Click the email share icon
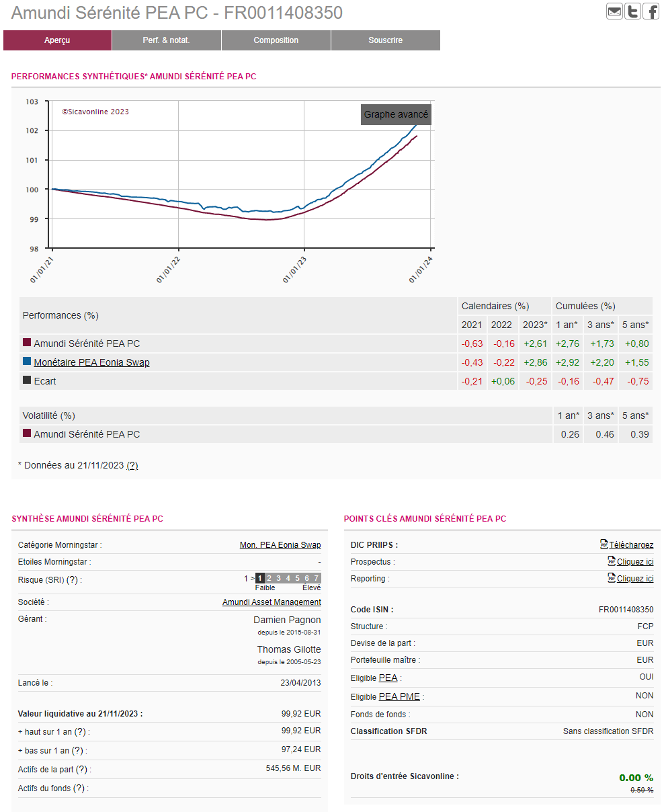The width and height of the screenshot is (664, 812). point(614,11)
